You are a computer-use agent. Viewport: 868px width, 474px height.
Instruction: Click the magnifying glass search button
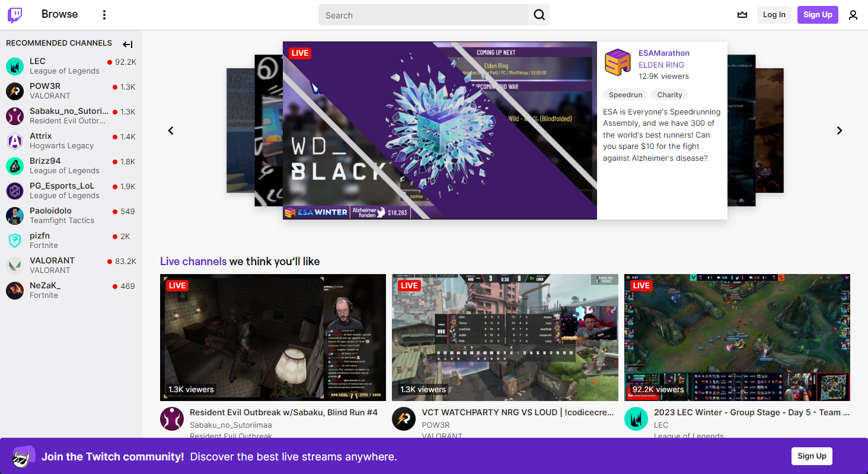tap(539, 15)
